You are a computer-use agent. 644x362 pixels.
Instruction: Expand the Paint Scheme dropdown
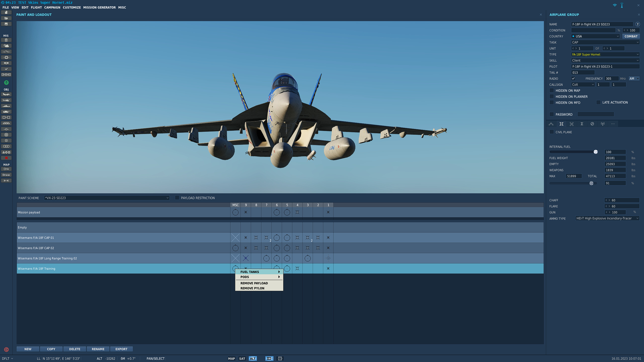click(107, 198)
